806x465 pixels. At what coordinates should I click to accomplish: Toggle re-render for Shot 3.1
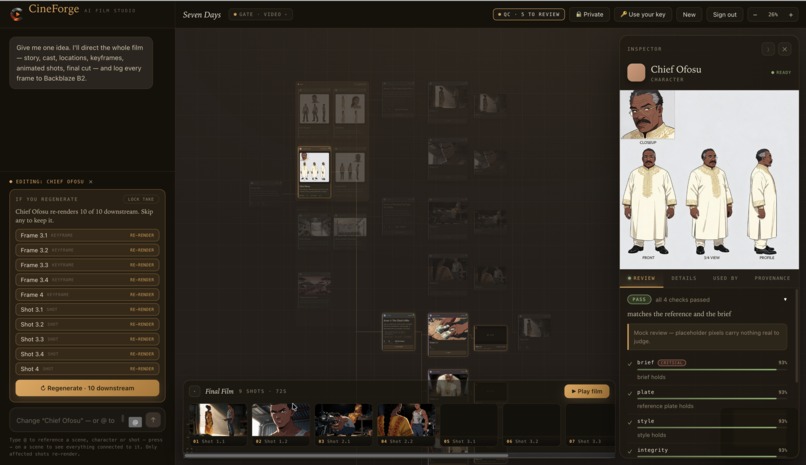tap(87, 310)
